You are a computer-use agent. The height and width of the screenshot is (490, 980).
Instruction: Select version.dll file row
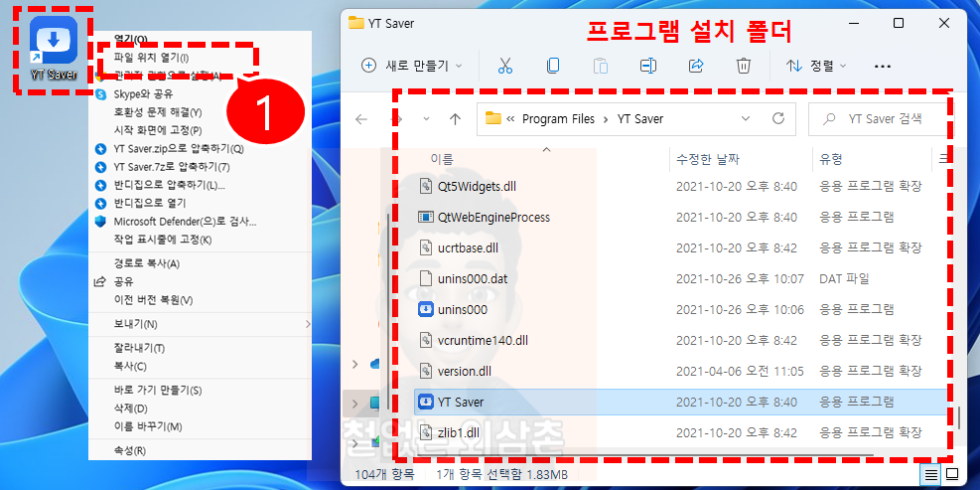coord(681,371)
